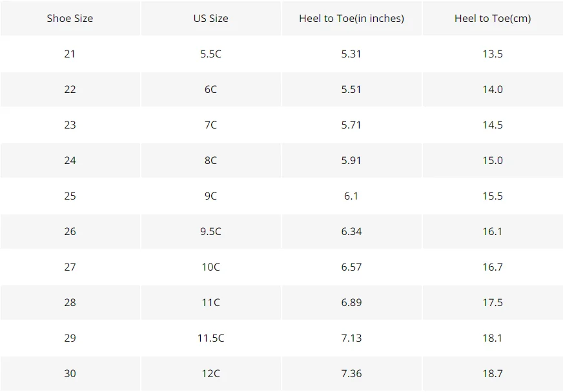The width and height of the screenshot is (563, 392).
Task: Select the 5.5C US size cell
Action: [x=210, y=54]
